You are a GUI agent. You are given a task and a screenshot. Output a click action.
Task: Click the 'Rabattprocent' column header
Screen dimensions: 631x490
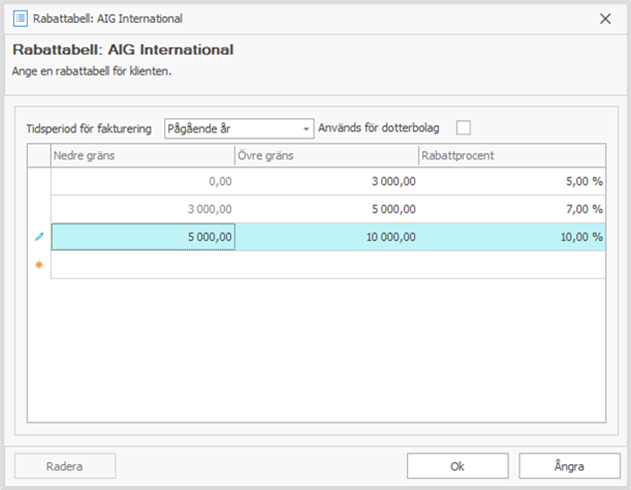512,155
